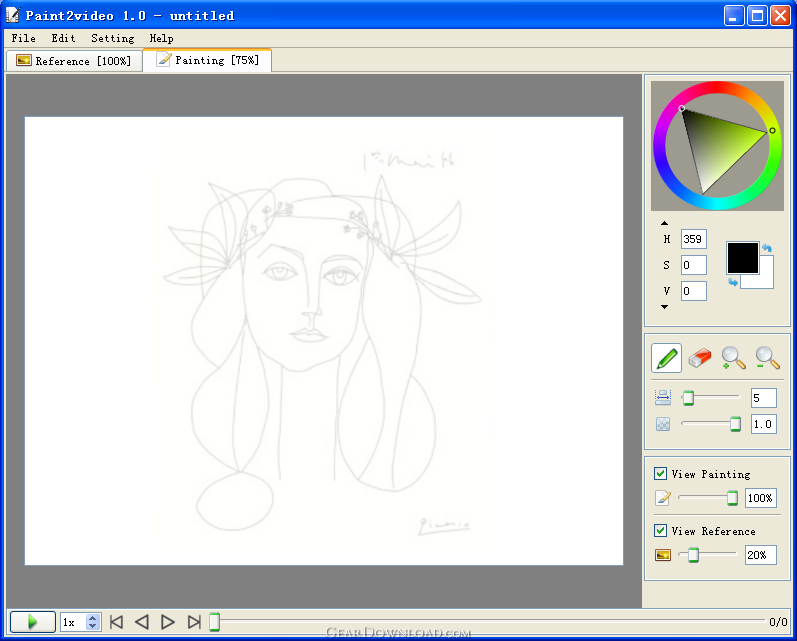Open the Edit menu

(63, 38)
